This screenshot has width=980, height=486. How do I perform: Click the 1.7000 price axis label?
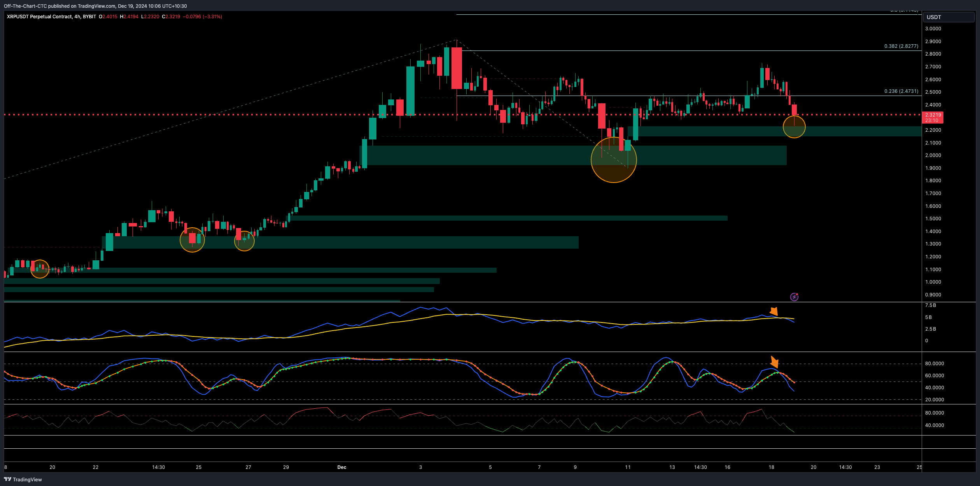(x=933, y=193)
